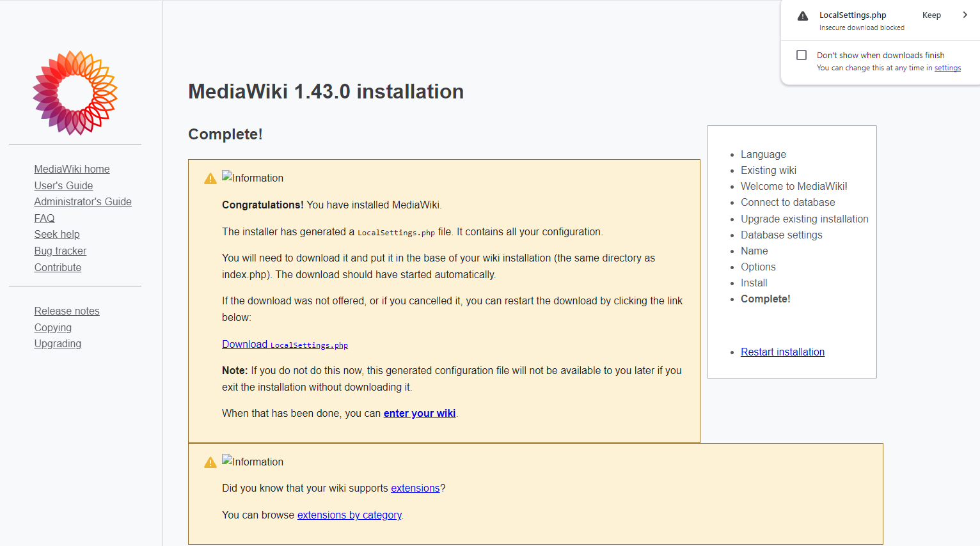Click the warning icon beside LocalSettings.php download
This screenshot has height=546, width=980.
pyautogui.click(x=803, y=16)
